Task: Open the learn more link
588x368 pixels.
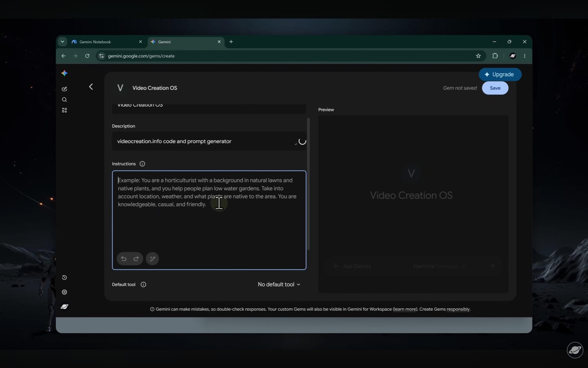Action: [x=405, y=309]
